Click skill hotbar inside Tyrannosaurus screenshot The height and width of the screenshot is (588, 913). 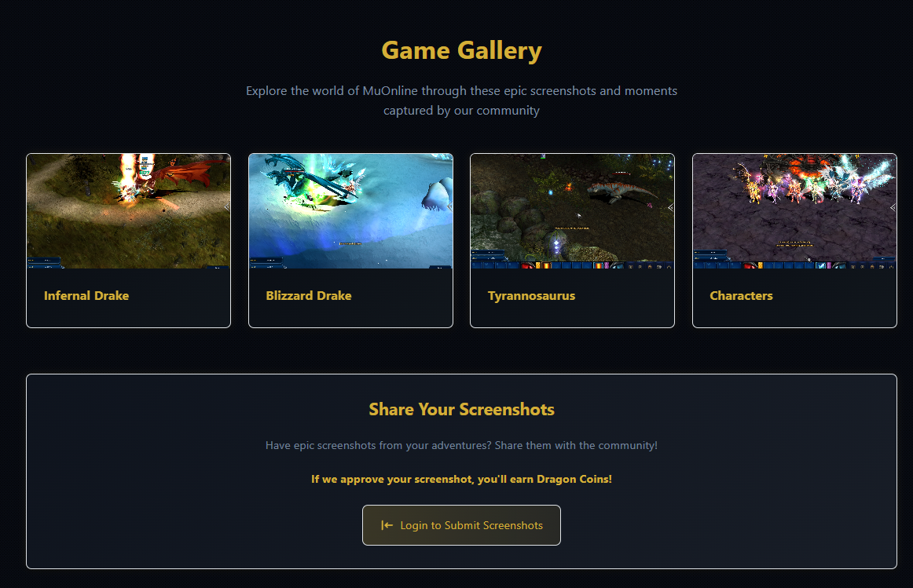tap(572, 265)
